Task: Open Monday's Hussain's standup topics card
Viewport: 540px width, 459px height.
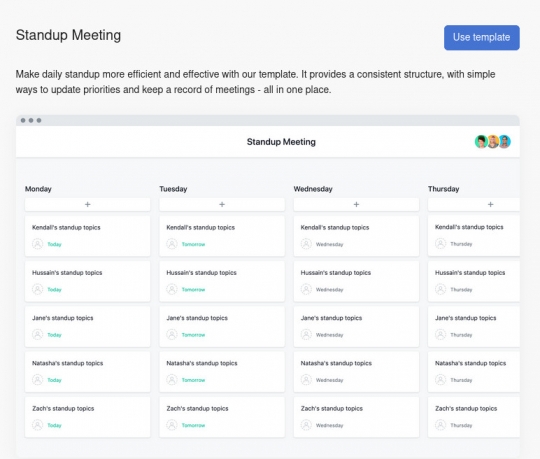Action: pyautogui.click(x=87, y=281)
